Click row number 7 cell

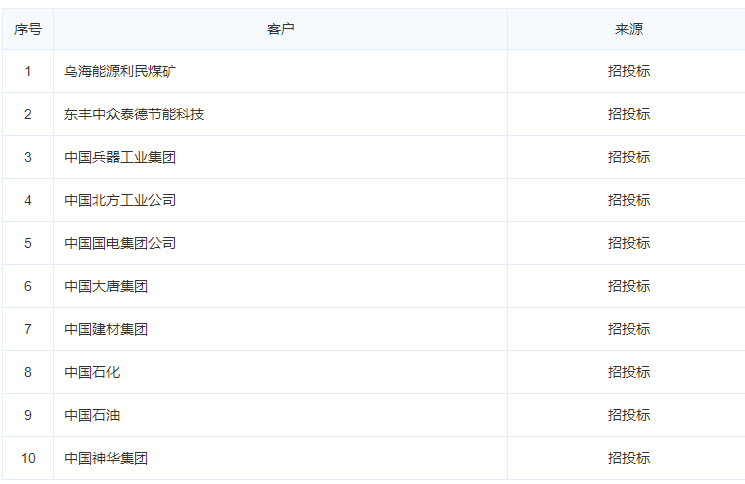pos(28,330)
